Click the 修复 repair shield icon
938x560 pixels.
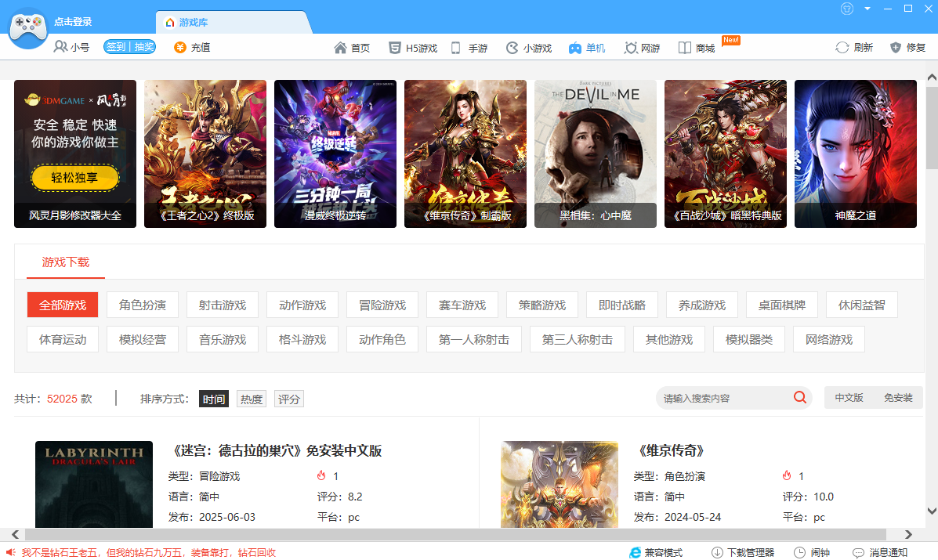pyautogui.click(x=896, y=47)
